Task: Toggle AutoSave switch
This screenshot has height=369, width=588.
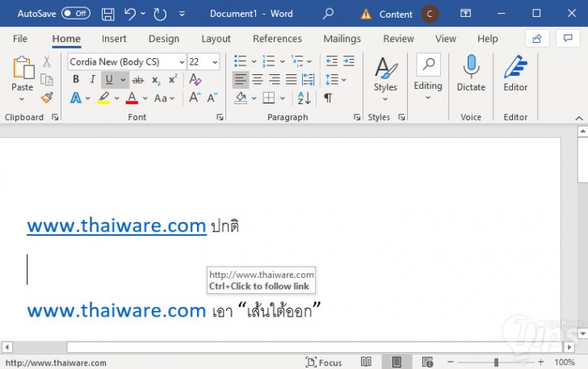Action: point(76,14)
